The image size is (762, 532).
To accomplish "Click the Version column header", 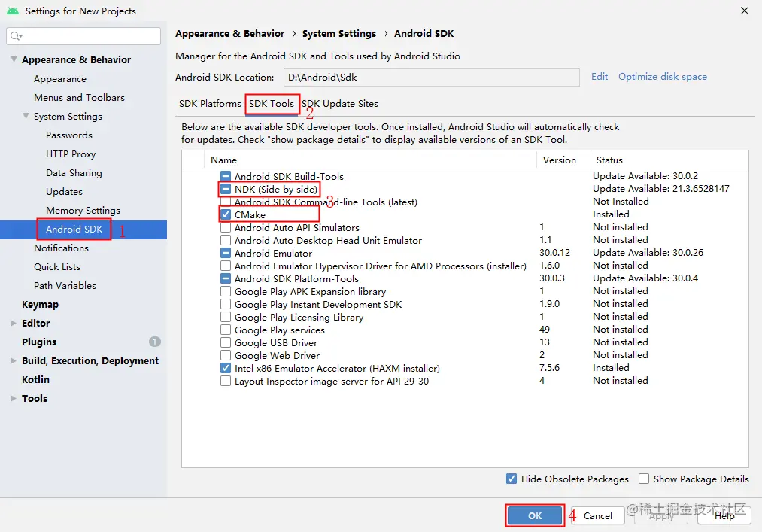I will [560, 160].
